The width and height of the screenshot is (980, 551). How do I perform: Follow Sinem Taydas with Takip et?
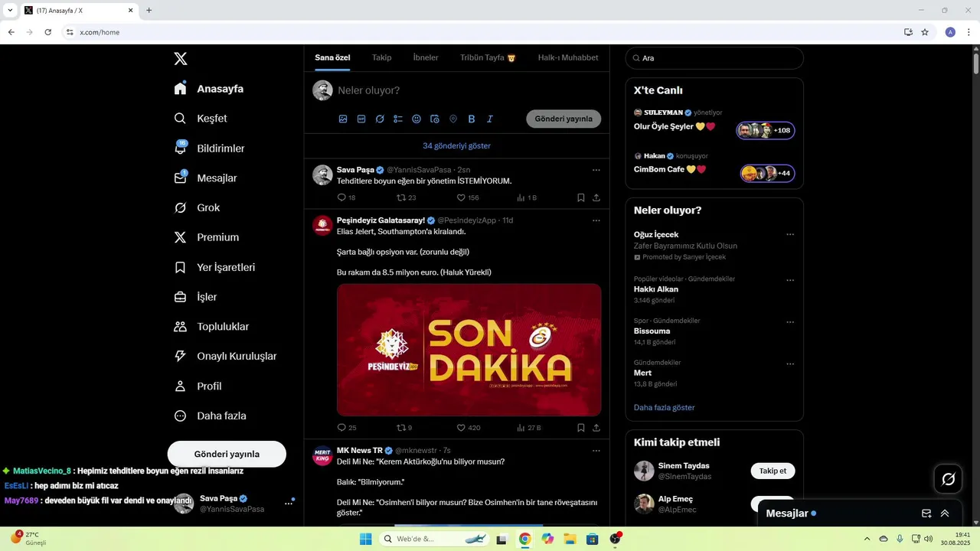point(773,471)
